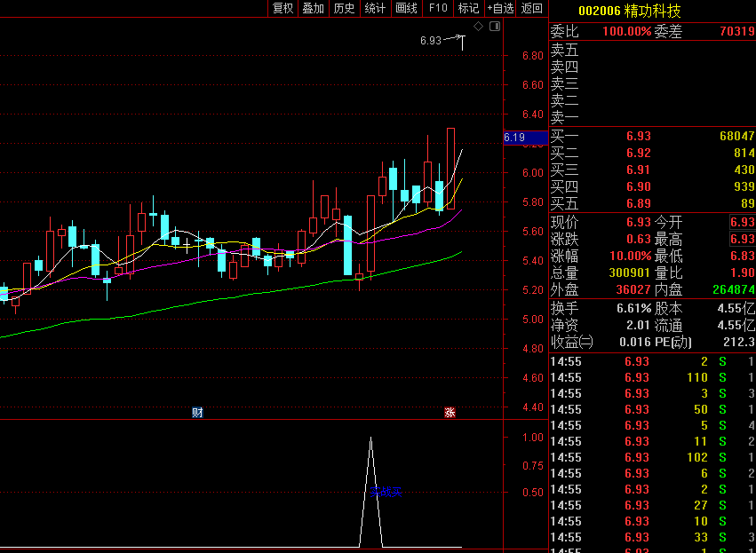Screen dimensions: 756x553
Task: Toggle the panel layout icon beside the diamond
Action: (x=495, y=27)
